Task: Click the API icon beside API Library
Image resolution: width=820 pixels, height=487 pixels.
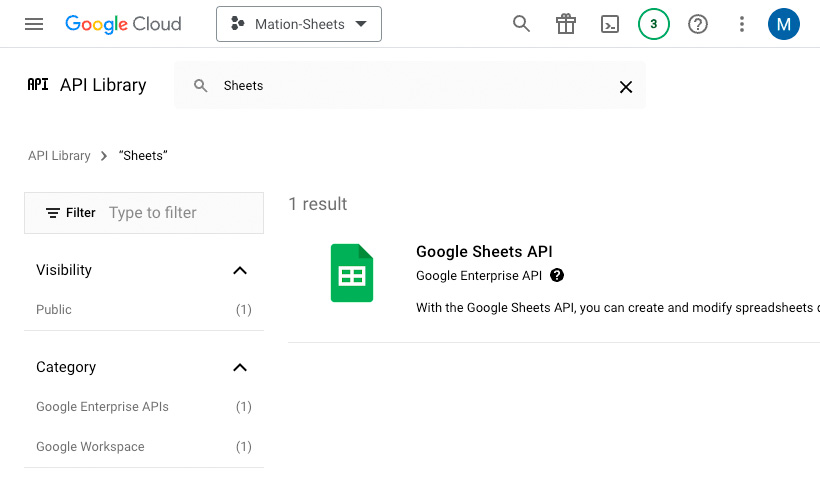Action: coord(38,85)
